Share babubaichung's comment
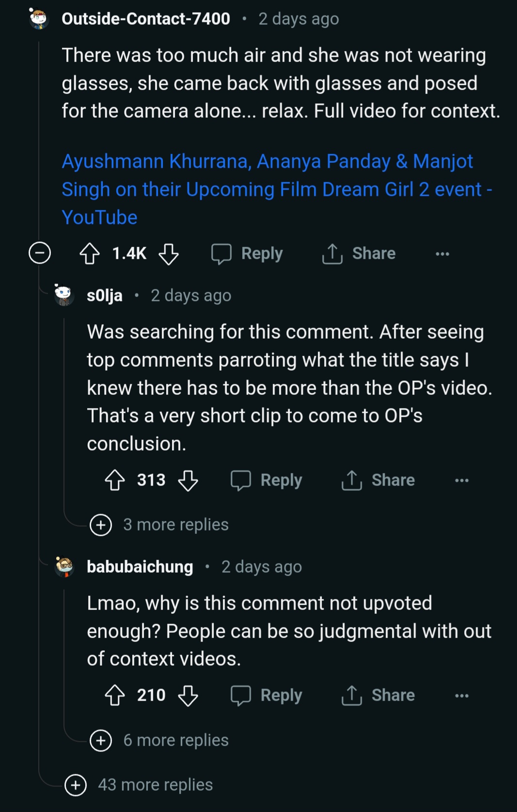Image resolution: width=517 pixels, height=812 pixels. point(378,695)
